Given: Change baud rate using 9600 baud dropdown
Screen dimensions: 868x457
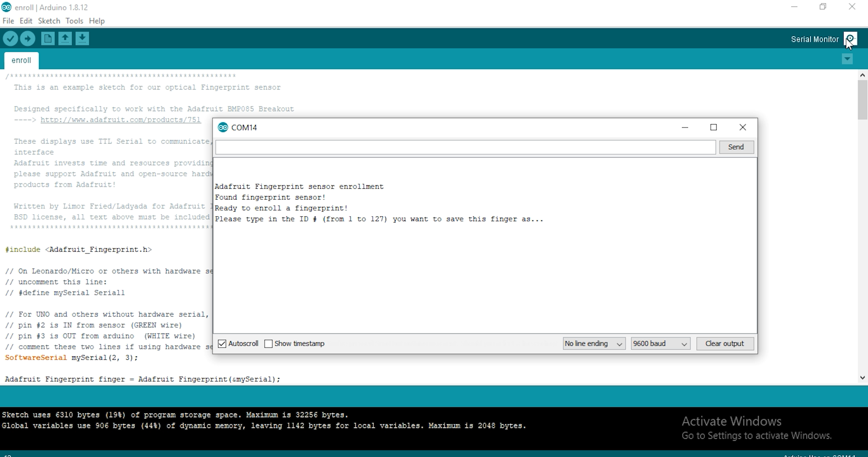Looking at the screenshot, I should coord(660,343).
